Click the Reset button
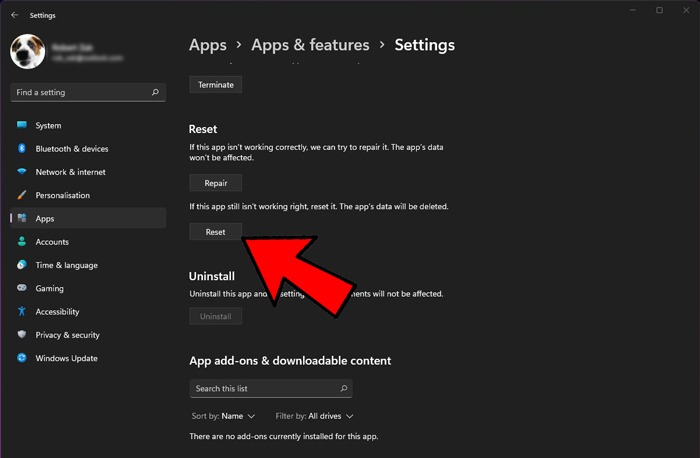 click(216, 232)
